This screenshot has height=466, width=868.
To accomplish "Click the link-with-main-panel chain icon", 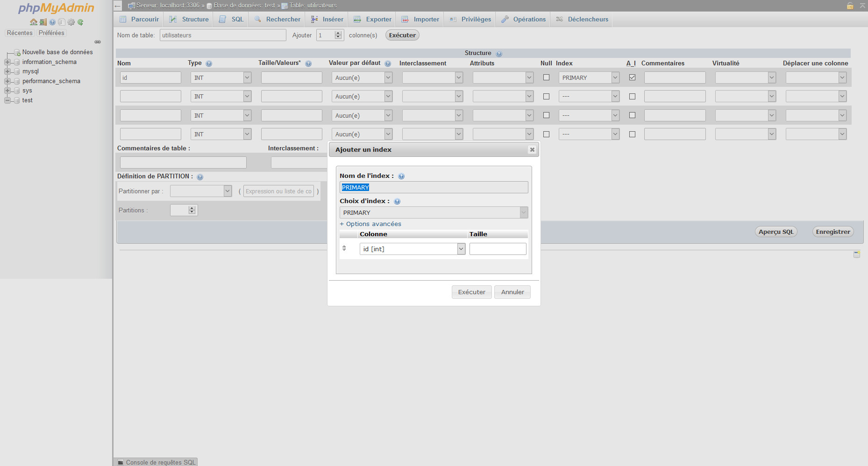I will click(98, 42).
